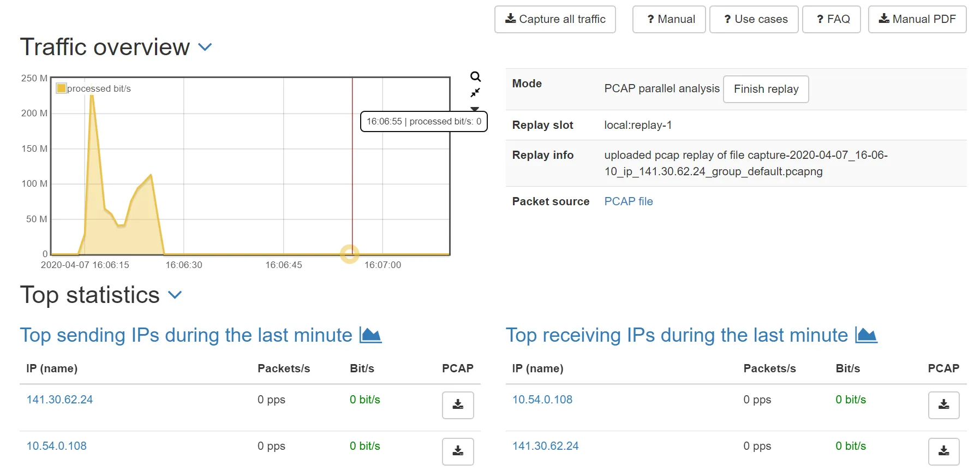980x476 pixels.
Task: Download PCAP for receiving IP 10.54.0.108
Action: tap(943, 405)
